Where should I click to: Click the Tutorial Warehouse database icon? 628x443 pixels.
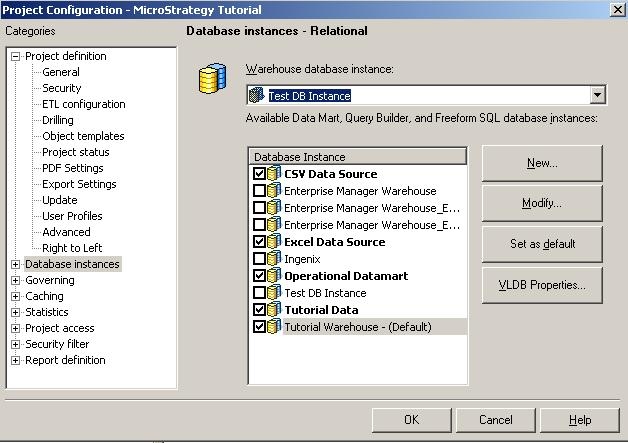(275, 327)
